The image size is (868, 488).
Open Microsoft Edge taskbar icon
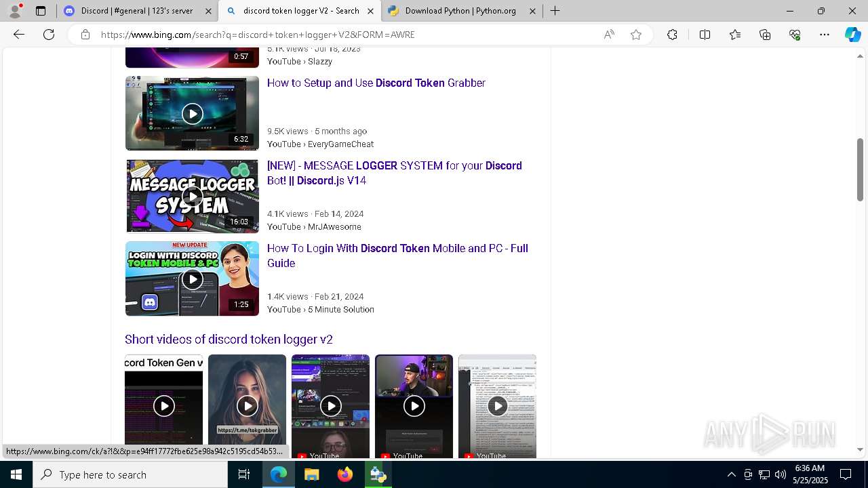point(279,474)
